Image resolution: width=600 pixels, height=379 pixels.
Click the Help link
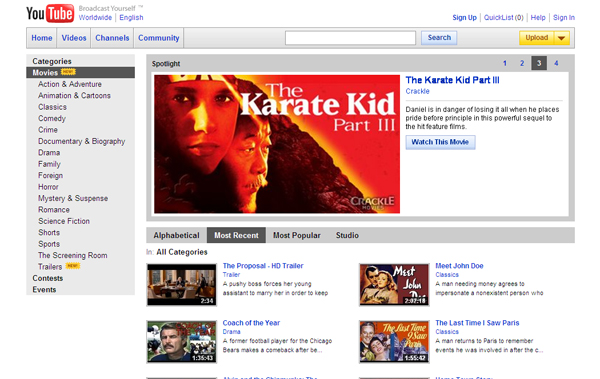[538, 18]
